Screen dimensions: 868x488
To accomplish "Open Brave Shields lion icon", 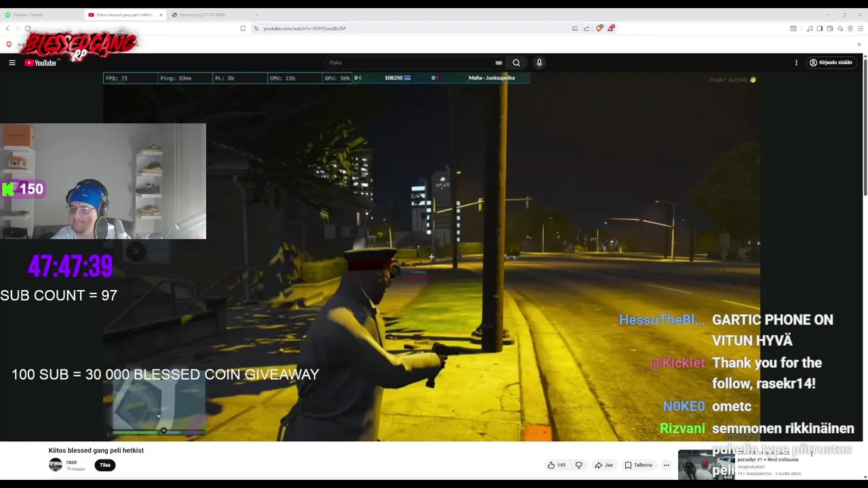I will (599, 28).
